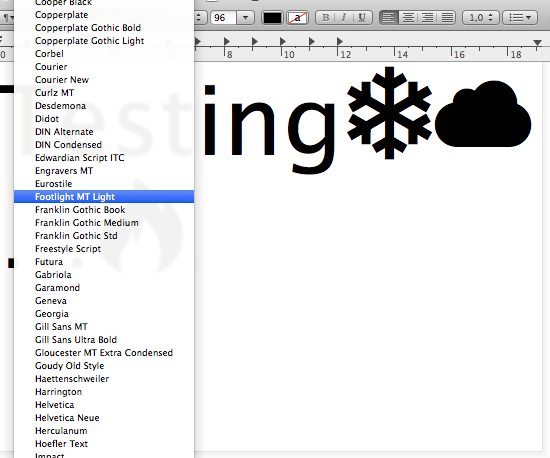550x458 pixels.
Task: Justify the text alignment
Action: [447, 18]
